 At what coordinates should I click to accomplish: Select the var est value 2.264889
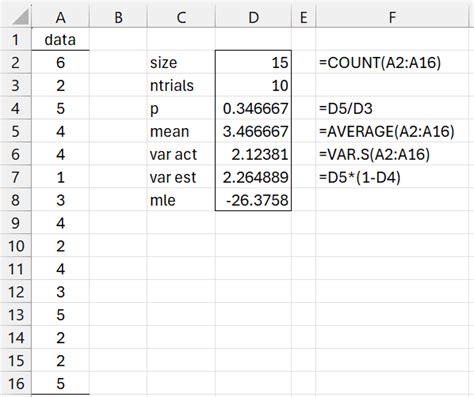click(253, 177)
